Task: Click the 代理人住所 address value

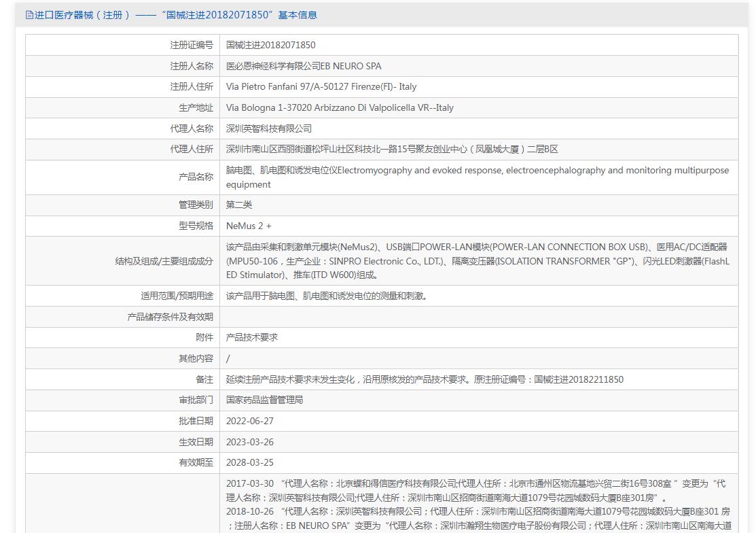Action: click(392, 149)
